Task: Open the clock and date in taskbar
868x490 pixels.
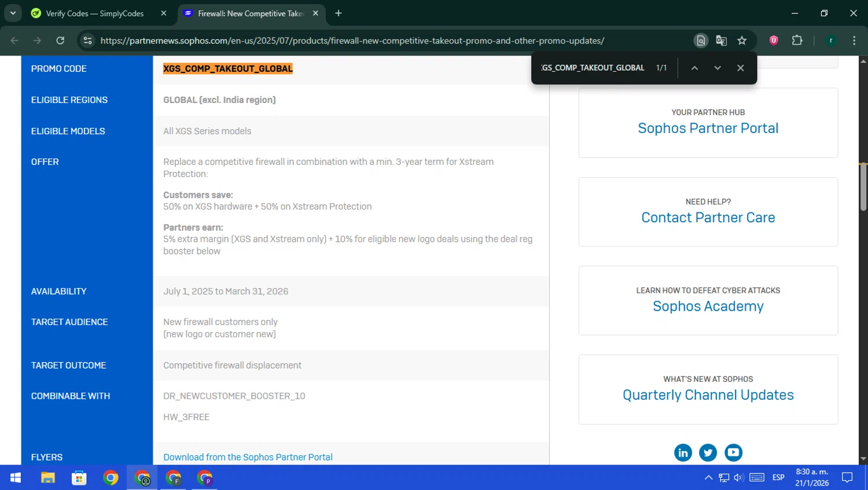Action: [812, 478]
